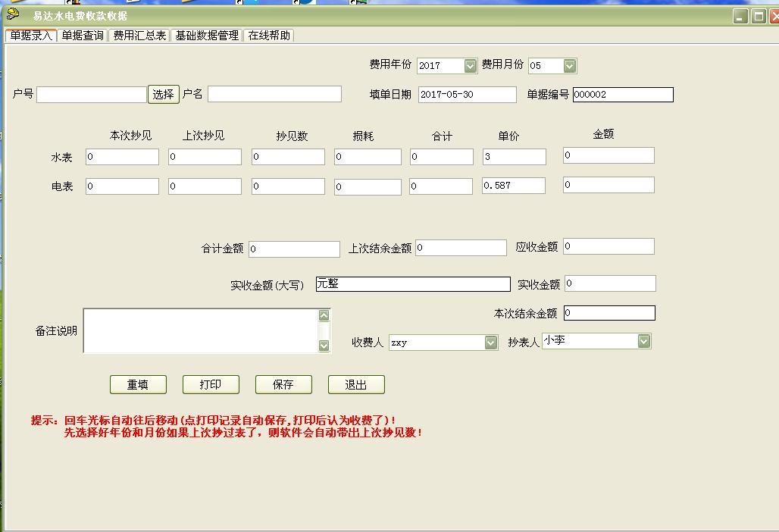
Task: Click the 实收金额(大写) field
Action: click(x=413, y=284)
